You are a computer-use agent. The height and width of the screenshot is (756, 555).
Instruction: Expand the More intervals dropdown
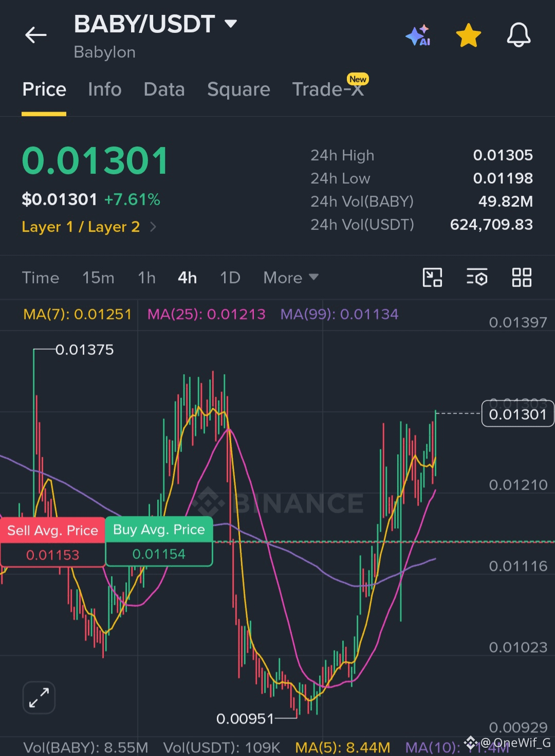tap(291, 278)
